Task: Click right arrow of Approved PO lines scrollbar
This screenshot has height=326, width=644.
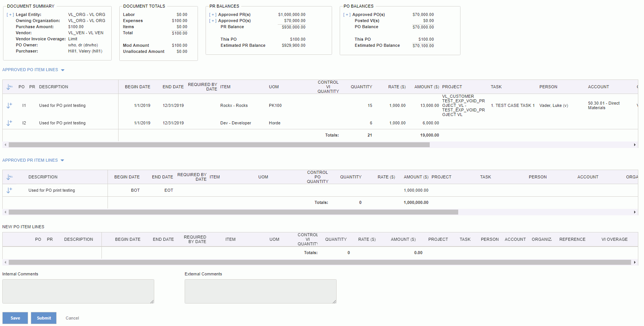Action: (635, 145)
